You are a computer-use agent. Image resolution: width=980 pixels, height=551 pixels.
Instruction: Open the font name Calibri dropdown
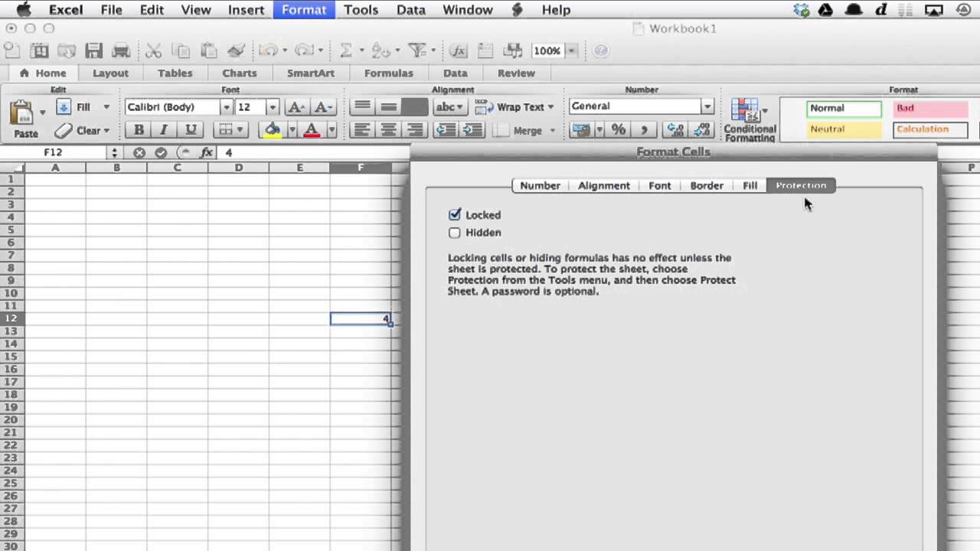tap(226, 107)
